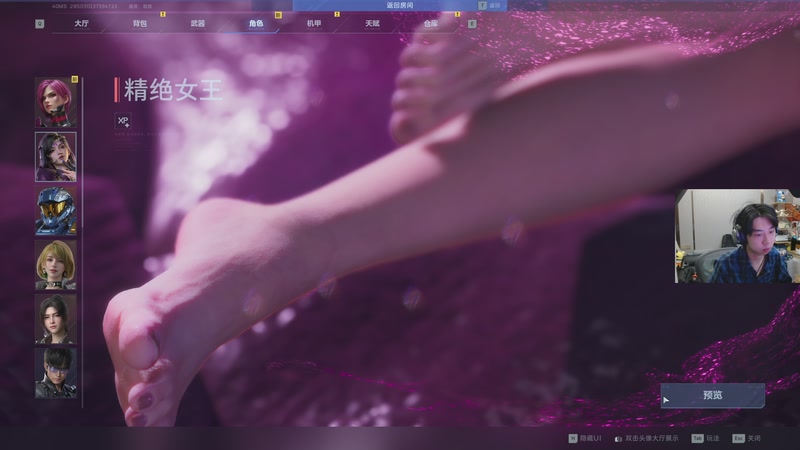Viewport: 800px width, 450px height.
Task: Click the 隐藏UI hide interface option
Action: (x=590, y=438)
